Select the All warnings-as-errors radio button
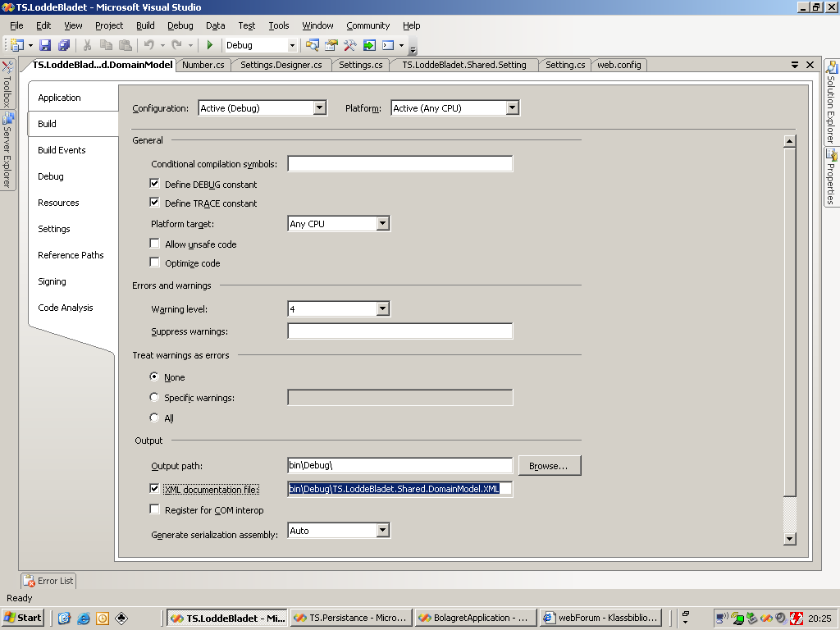Viewport: 840px width, 630px height. click(154, 418)
